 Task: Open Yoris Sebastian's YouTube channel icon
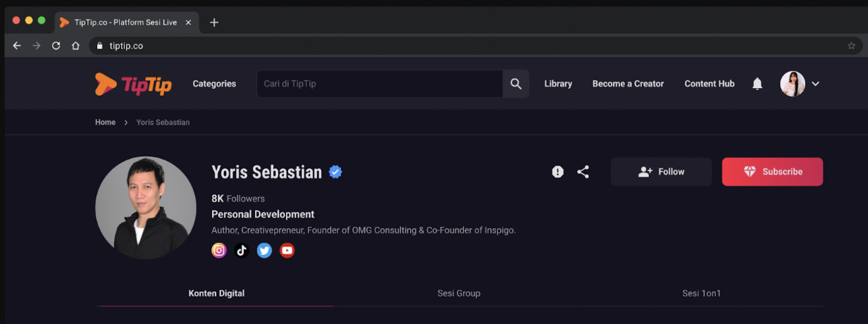(x=287, y=250)
